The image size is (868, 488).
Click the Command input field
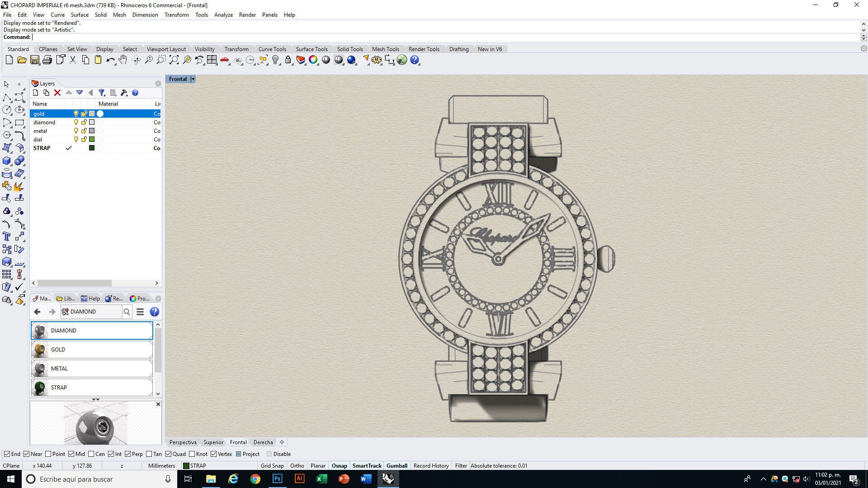click(x=445, y=37)
